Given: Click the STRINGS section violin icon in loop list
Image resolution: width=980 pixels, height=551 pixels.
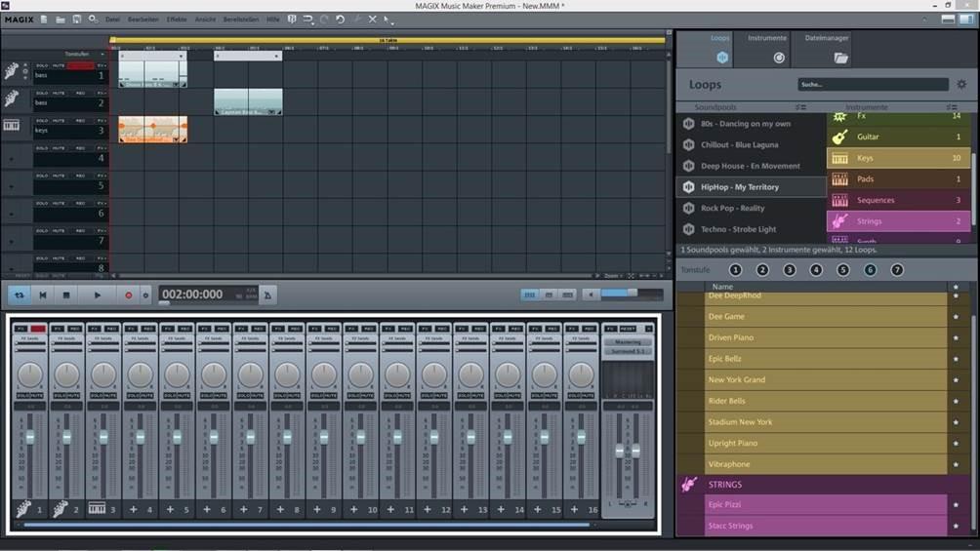Looking at the screenshot, I should pos(689,484).
